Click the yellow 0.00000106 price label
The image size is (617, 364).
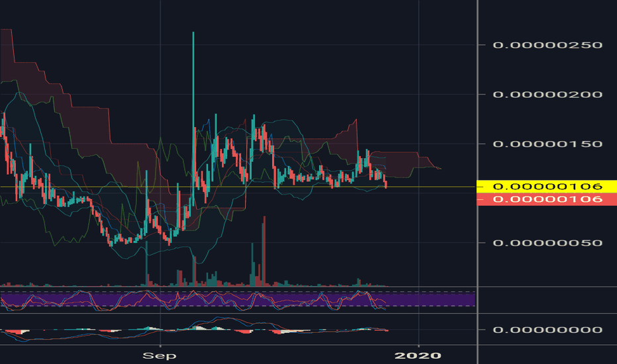[x=547, y=187]
